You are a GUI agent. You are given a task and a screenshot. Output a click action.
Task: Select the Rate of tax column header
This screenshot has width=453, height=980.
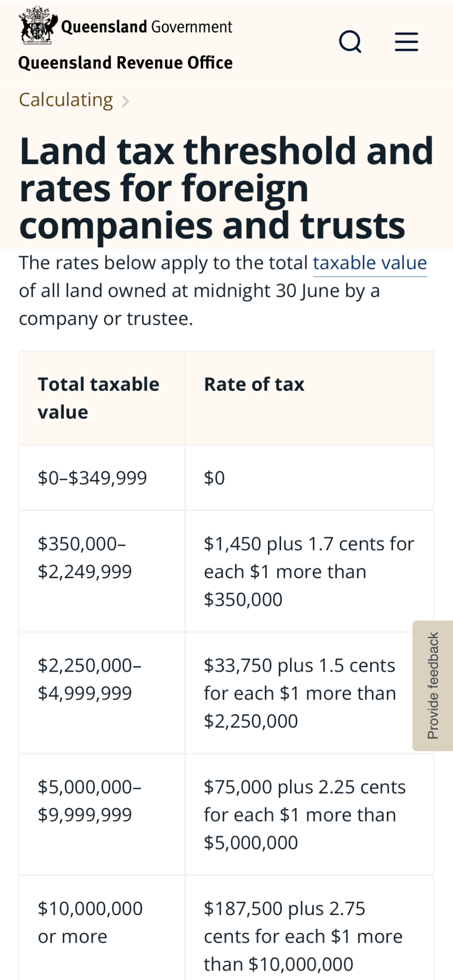(254, 385)
